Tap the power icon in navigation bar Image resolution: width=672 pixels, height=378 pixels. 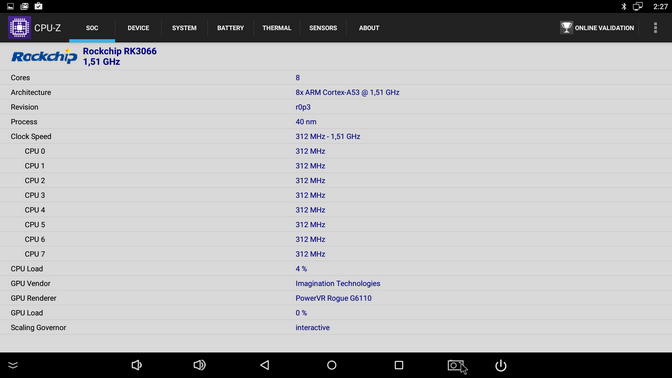[x=501, y=366]
